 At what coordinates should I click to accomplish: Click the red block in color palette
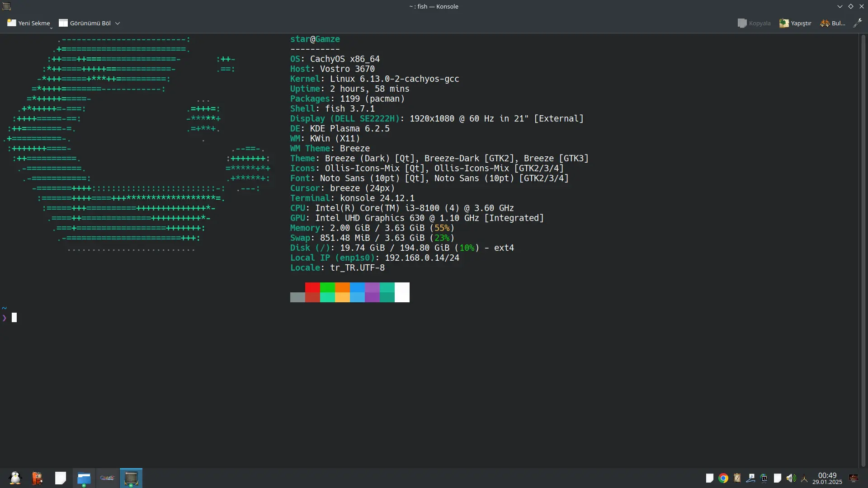coord(312,287)
